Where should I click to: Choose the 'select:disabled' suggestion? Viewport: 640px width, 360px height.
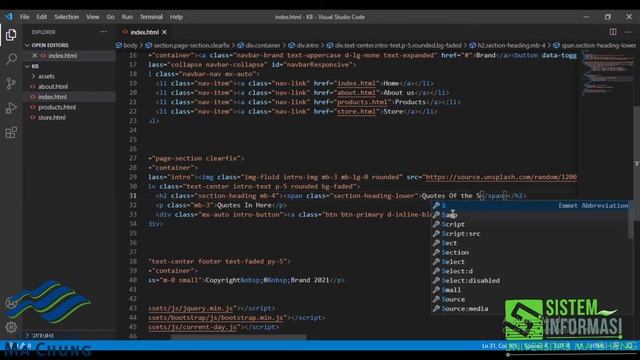531,280
